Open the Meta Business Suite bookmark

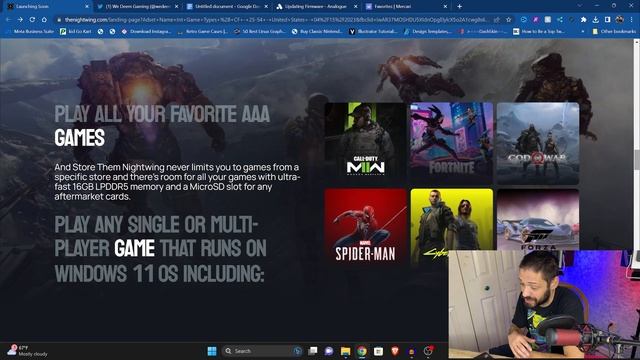[x=30, y=31]
